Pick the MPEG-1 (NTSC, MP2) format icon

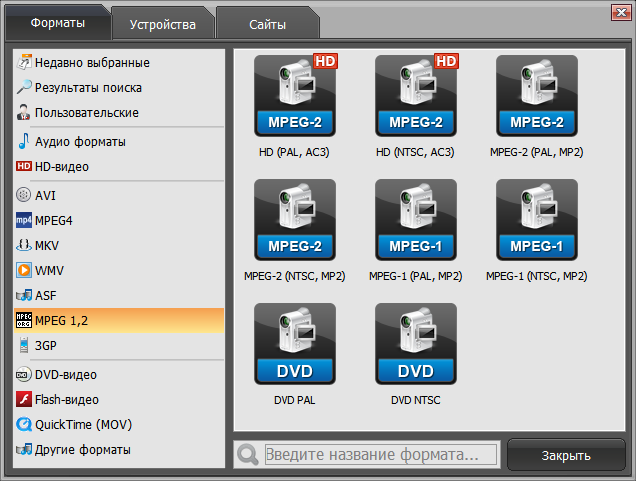tap(537, 220)
